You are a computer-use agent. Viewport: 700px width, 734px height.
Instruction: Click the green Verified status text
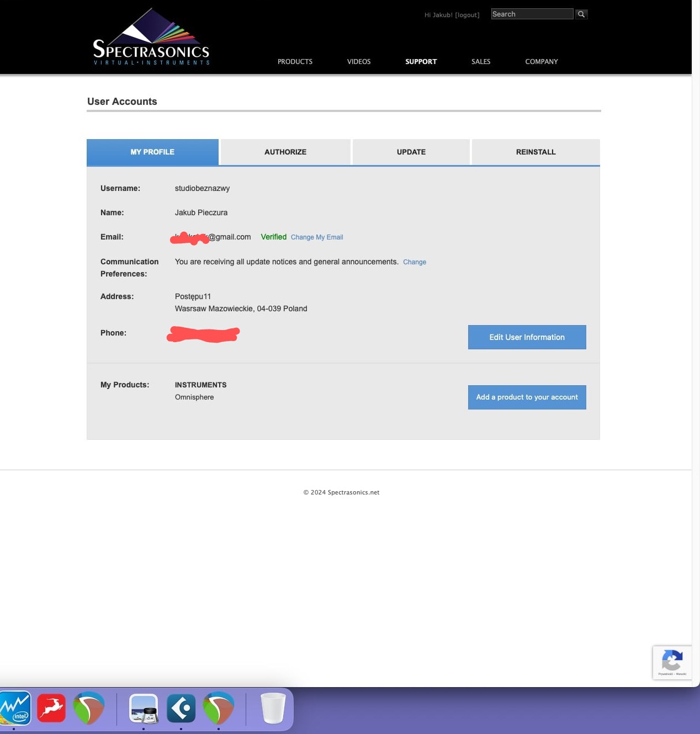(x=274, y=237)
